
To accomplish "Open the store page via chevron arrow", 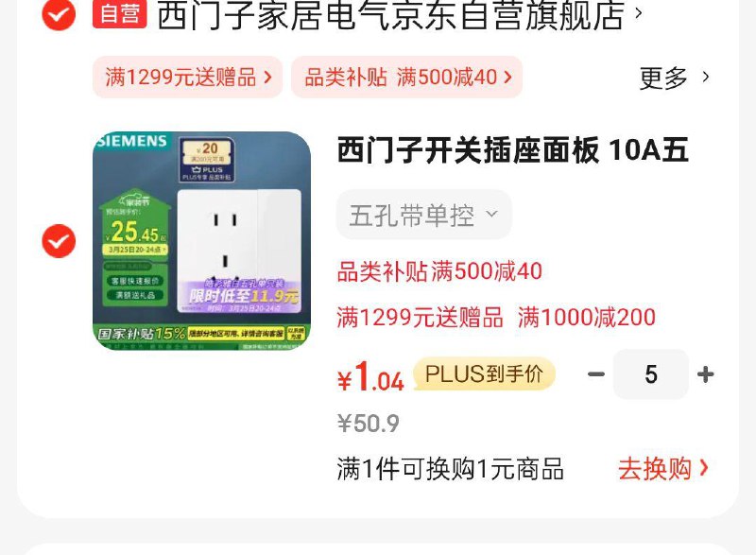I will [639, 13].
